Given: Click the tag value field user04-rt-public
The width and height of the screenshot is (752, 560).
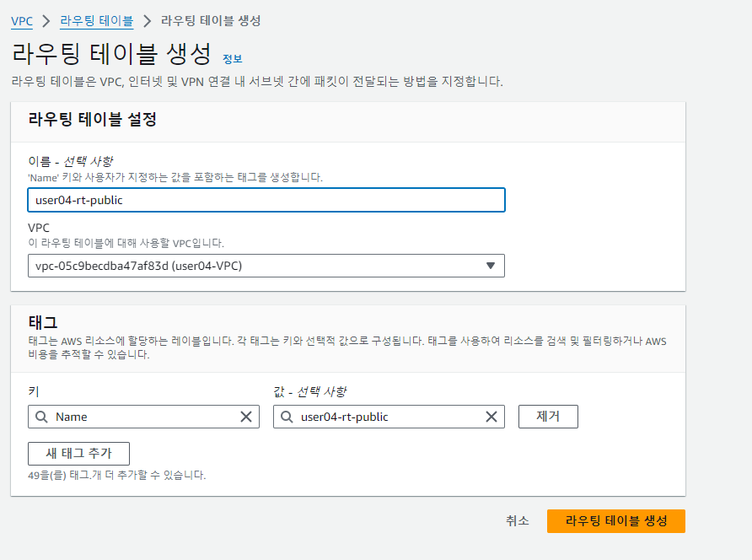Looking at the screenshot, I should (389, 417).
